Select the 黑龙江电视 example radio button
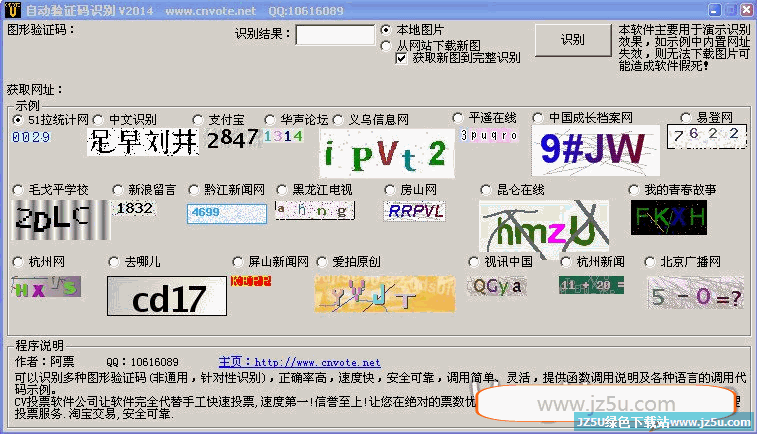This screenshot has height=434, width=757. pyautogui.click(x=282, y=190)
